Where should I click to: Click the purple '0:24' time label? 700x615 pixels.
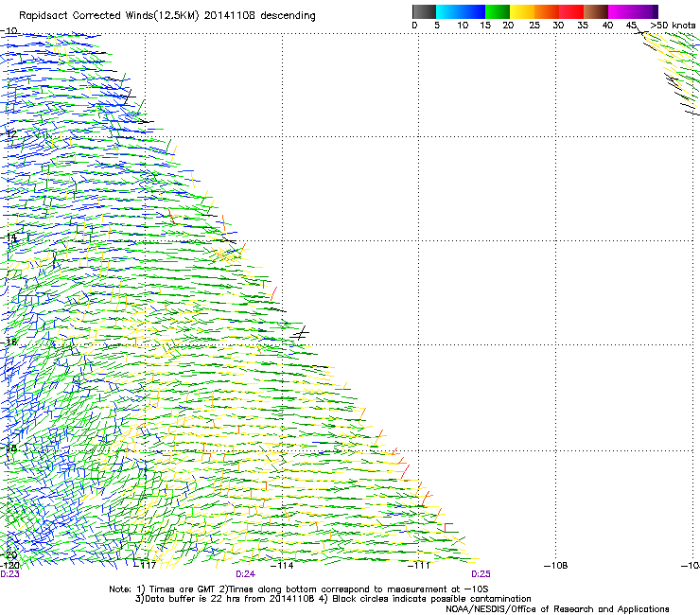pyautogui.click(x=246, y=574)
